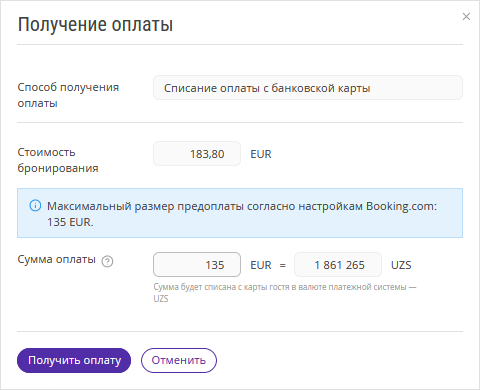Viewport: 480px width, 390px height.
Task: Click the Получение оплаты dialog title
Action: coord(95,25)
